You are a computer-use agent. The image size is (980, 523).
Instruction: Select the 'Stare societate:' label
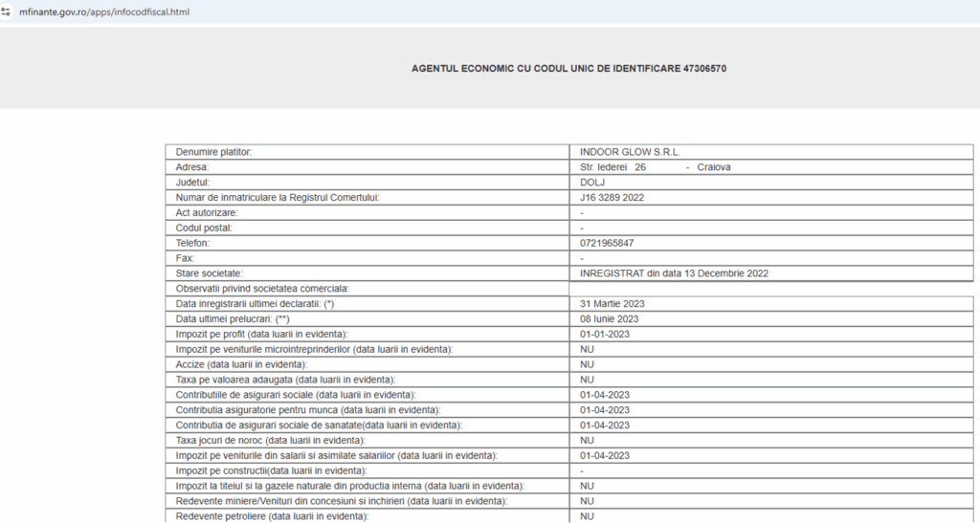click(x=210, y=273)
